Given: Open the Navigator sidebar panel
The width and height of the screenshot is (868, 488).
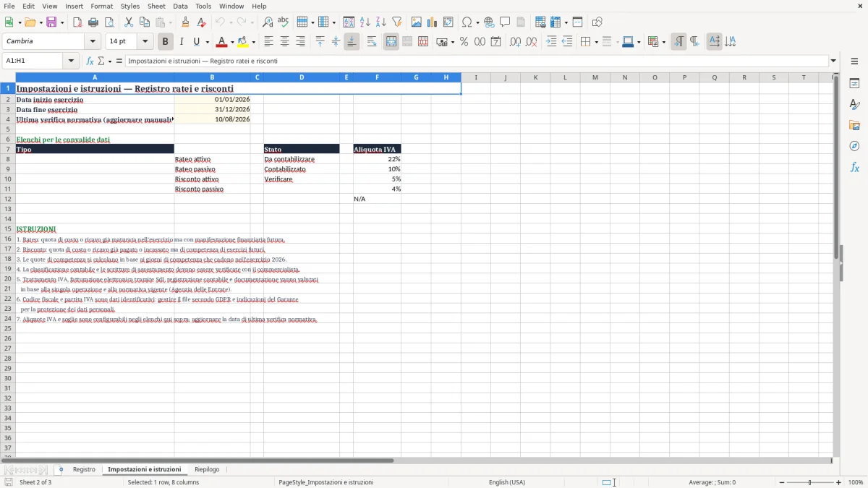Looking at the screenshot, I should click(x=854, y=146).
